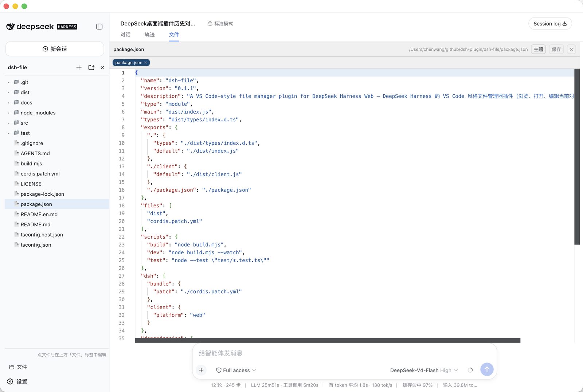Viewport: 583px width, 392px height.
Task: Click the vertical editor scrollbar
Action: 577,157
